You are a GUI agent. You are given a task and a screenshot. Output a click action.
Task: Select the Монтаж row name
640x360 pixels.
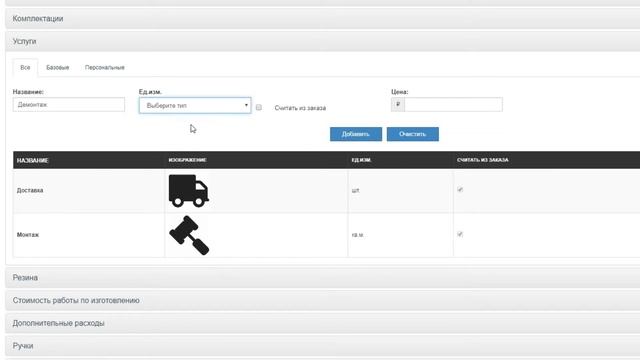(28, 235)
